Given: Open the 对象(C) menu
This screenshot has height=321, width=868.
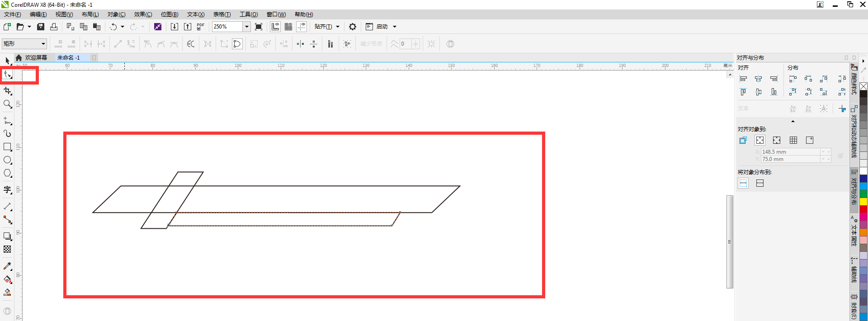Looking at the screenshot, I should pos(116,14).
